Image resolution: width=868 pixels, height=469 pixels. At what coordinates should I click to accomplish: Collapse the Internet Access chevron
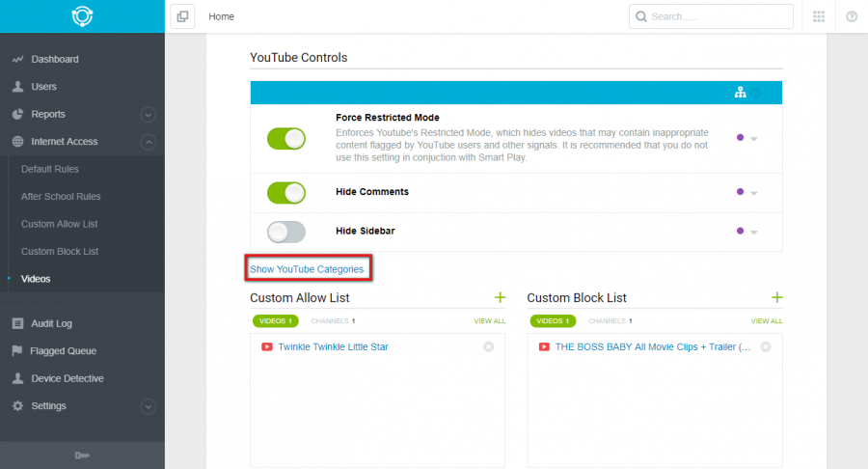pos(148,142)
